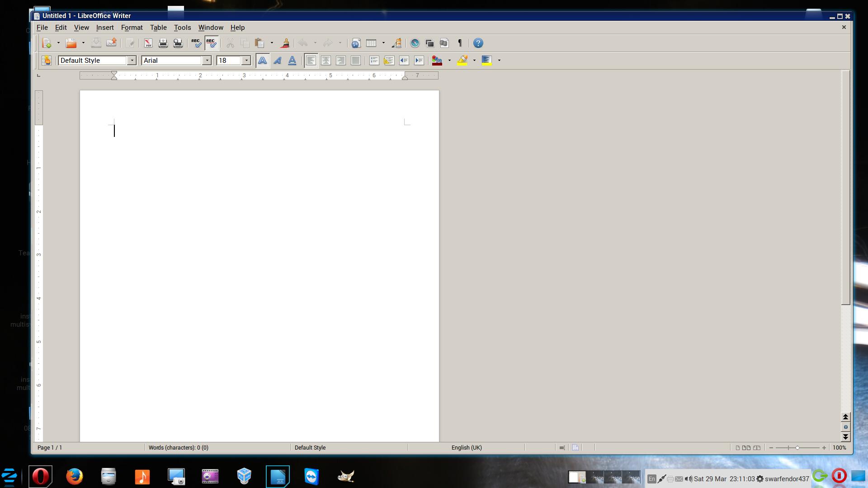Open the Format menu
The image size is (868, 488).
pos(132,28)
